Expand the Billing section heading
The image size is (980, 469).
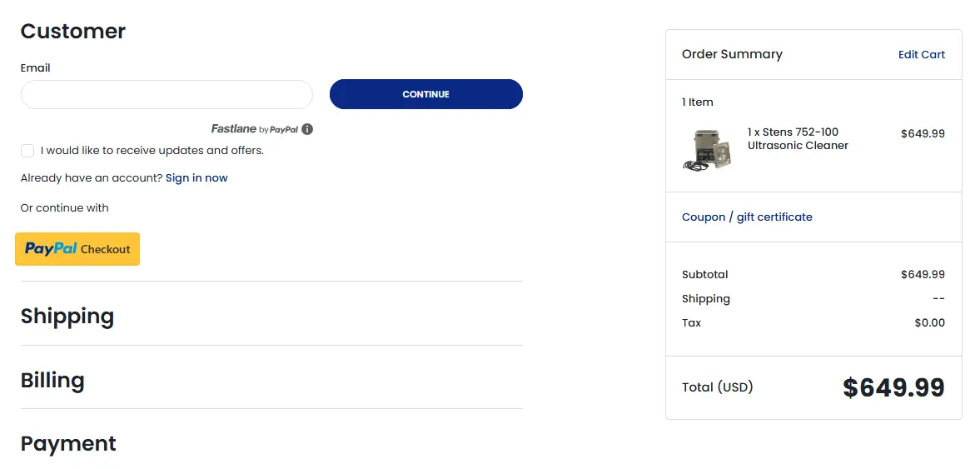click(52, 380)
